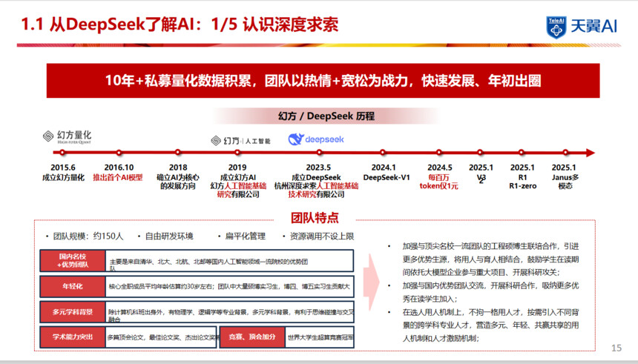Click the 幻方量化 High-Flyer Quant logo
This screenshot has height=364, width=638.
point(67,137)
